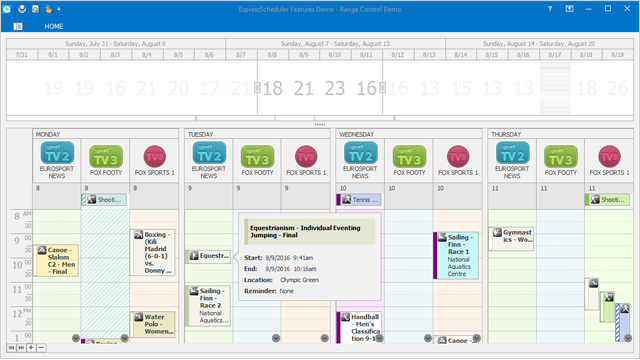Click Thursday Fox Sports 1 more-appointments down arrow
Screen dimensions: 640x360
628,338
